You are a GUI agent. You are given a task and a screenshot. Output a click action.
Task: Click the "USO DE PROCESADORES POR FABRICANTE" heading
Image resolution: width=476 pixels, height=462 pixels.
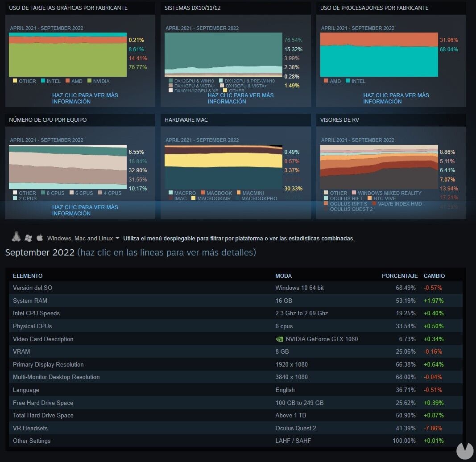(x=374, y=8)
